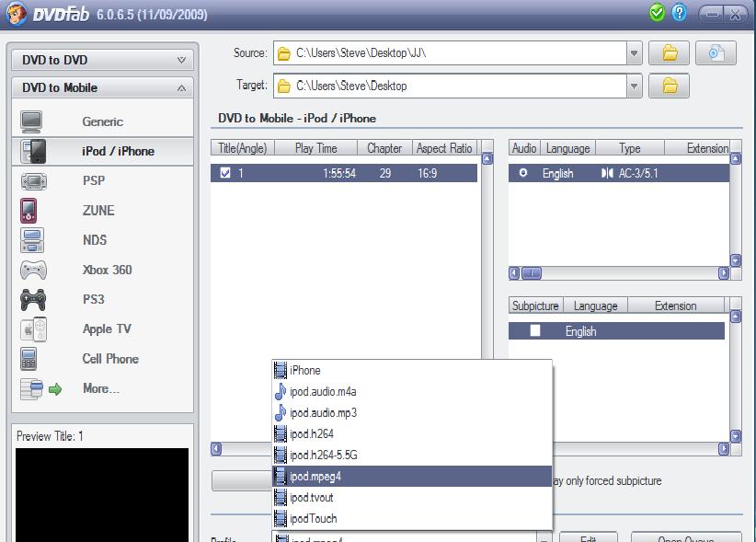Screen dimensions: 756x542
Task: Click folder icon inside Source path field
Action: [x=284, y=53]
